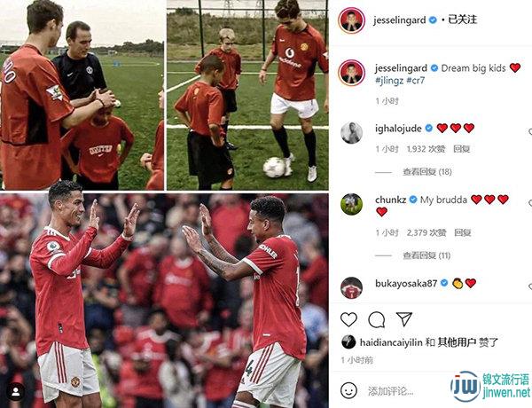Open bukayosaka87's avatar

click(351, 288)
